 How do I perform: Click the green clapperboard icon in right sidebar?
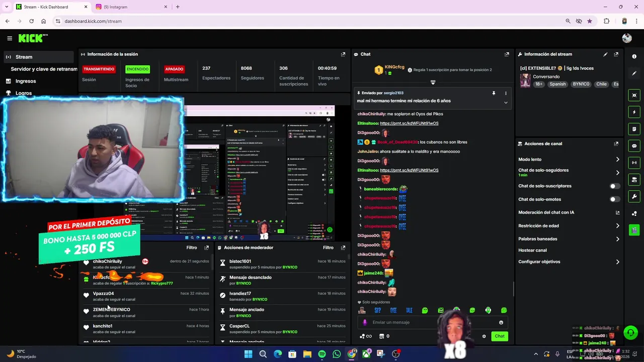point(634,230)
